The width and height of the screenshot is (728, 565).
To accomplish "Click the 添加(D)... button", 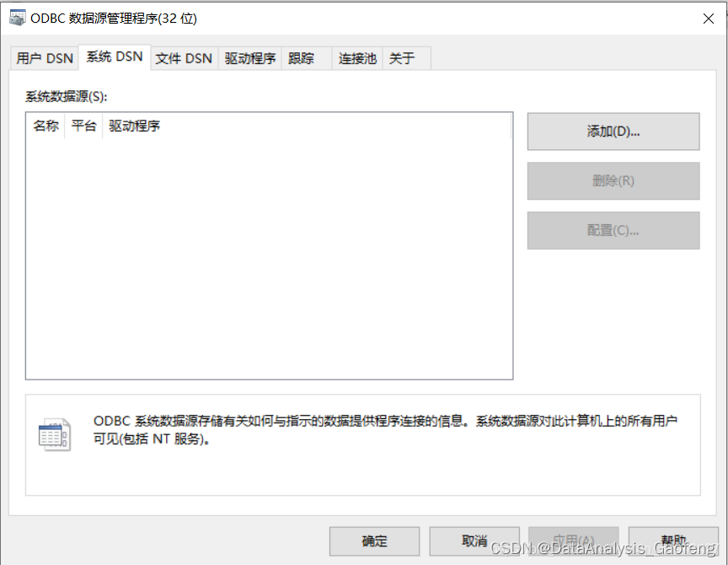I will point(613,132).
